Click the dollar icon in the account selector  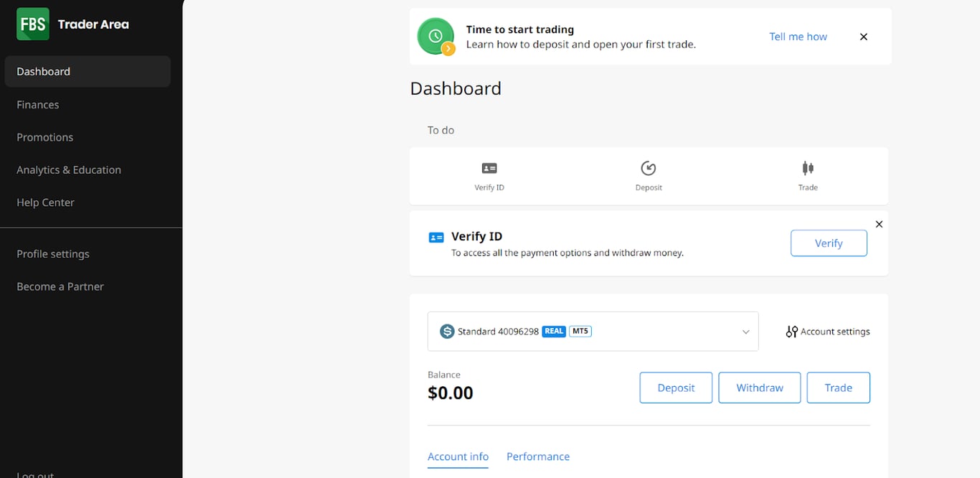[x=447, y=332]
